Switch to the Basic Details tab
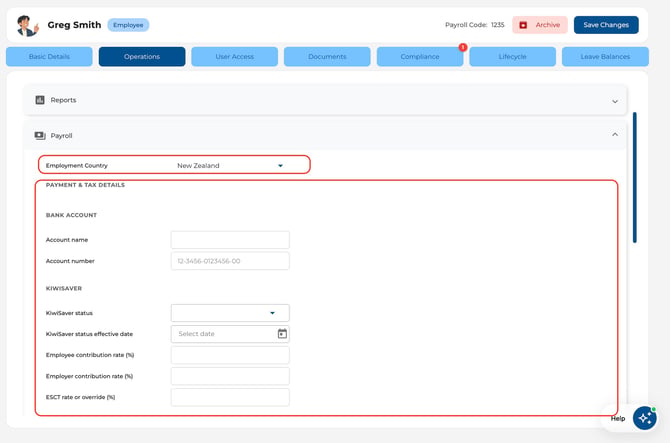The image size is (670, 443). coord(49,56)
